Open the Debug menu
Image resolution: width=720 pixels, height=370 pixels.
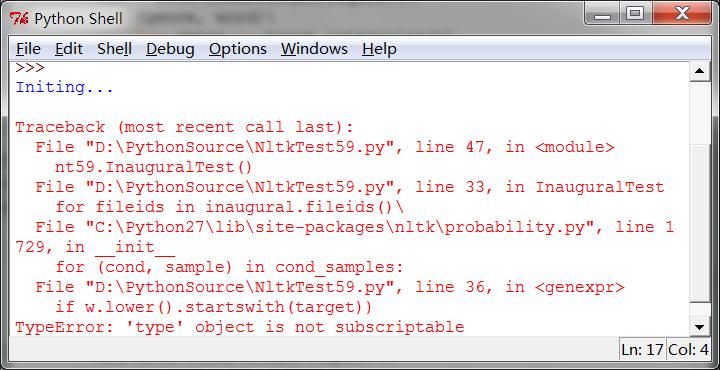(x=170, y=49)
